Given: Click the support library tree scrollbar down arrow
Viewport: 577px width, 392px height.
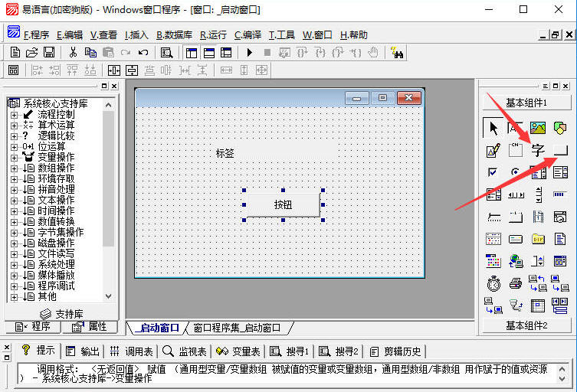Looking at the screenshot, I should [108, 296].
